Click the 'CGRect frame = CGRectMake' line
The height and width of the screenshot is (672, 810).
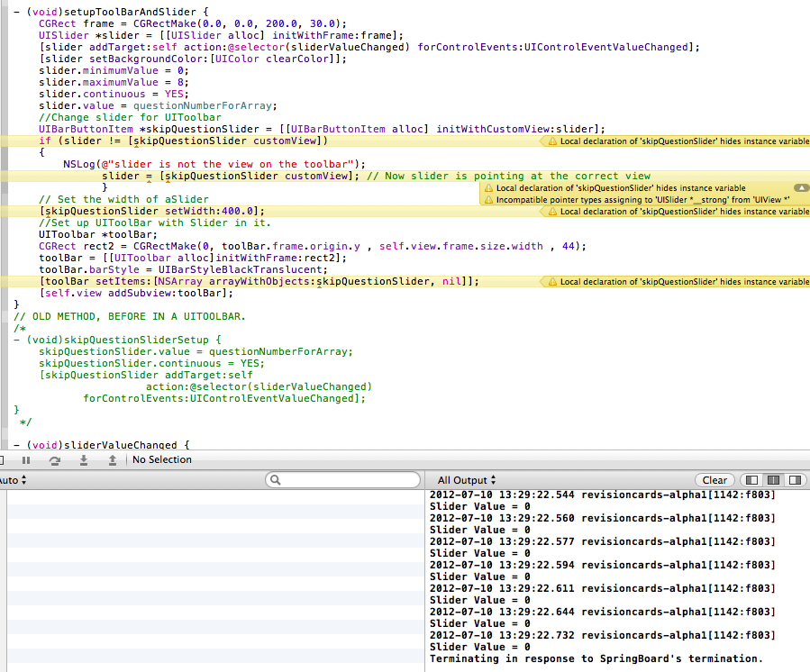click(x=192, y=23)
